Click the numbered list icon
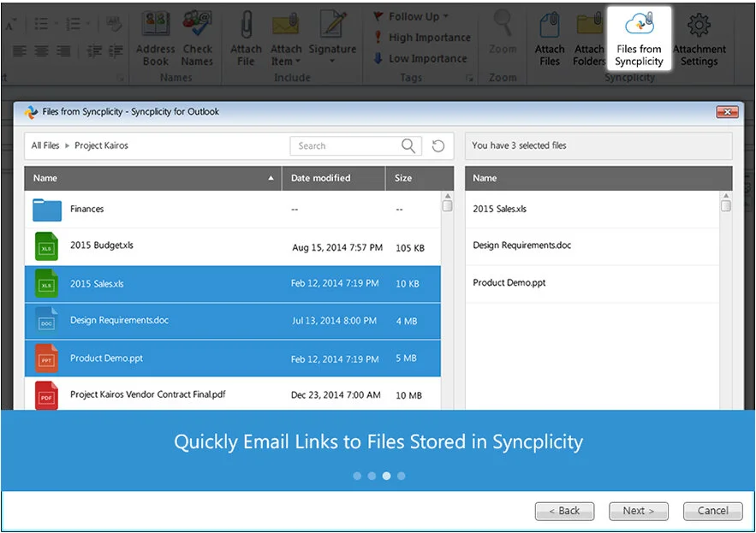Screen dimensions: 756x533 74,23
